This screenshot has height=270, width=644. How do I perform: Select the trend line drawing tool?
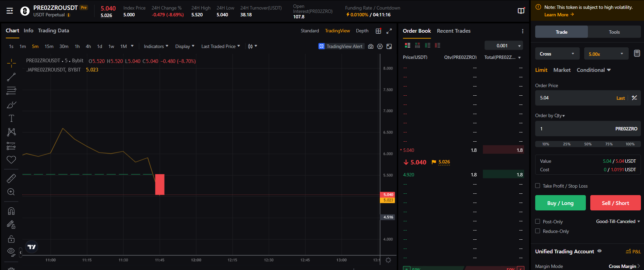point(11,77)
